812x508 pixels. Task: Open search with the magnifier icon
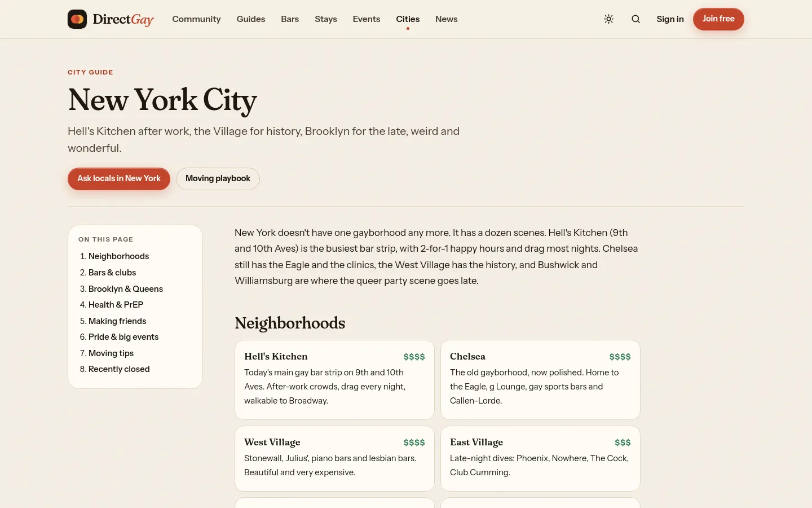636,19
